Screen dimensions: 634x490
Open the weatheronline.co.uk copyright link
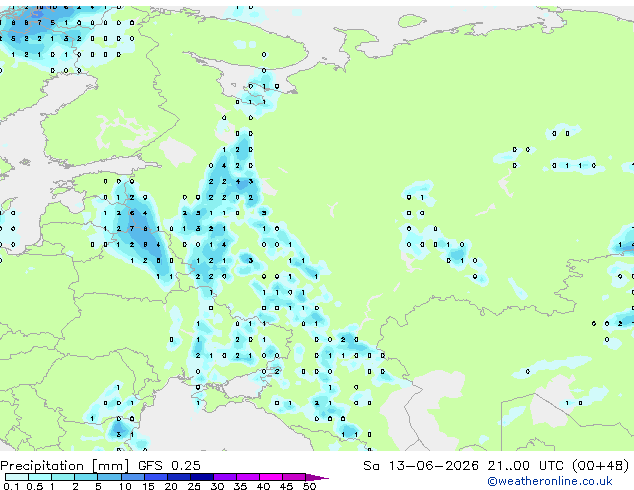[x=549, y=481]
